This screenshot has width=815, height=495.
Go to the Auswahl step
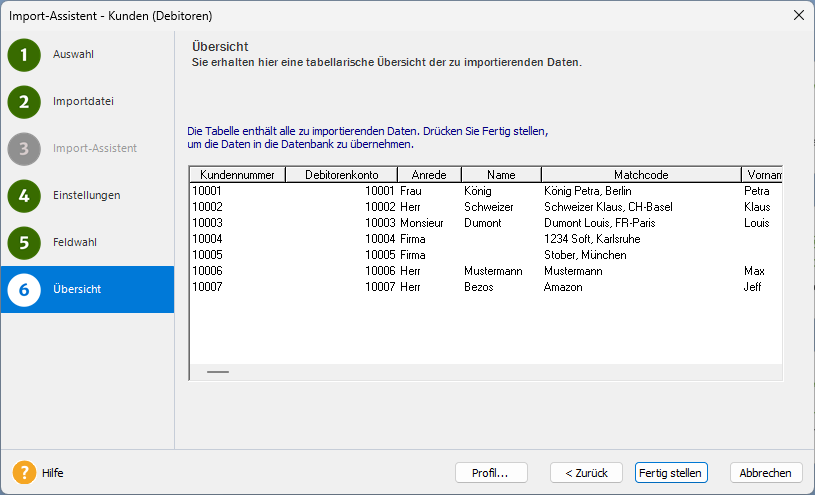(x=73, y=54)
